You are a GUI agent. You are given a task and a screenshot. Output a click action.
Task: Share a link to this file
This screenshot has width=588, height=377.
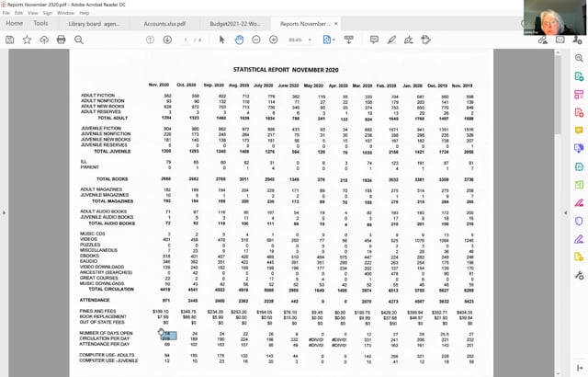(543, 40)
